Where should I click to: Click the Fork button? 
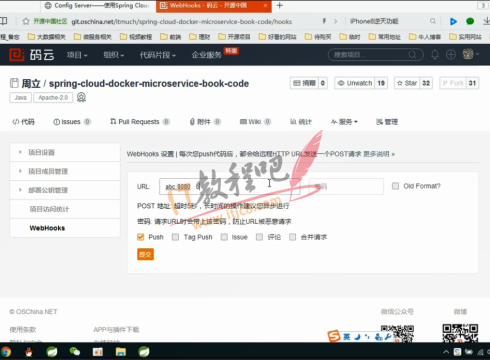[x=453, y=83]
